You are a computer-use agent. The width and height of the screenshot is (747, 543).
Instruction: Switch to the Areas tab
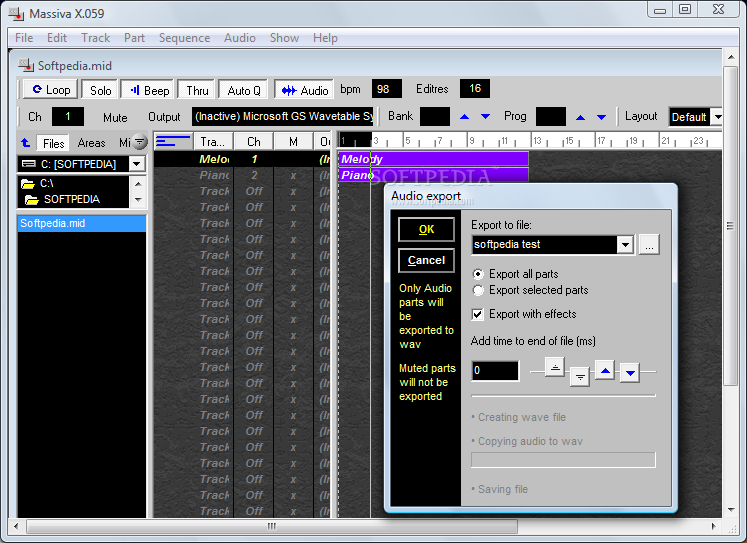click(x=91, y=143)
